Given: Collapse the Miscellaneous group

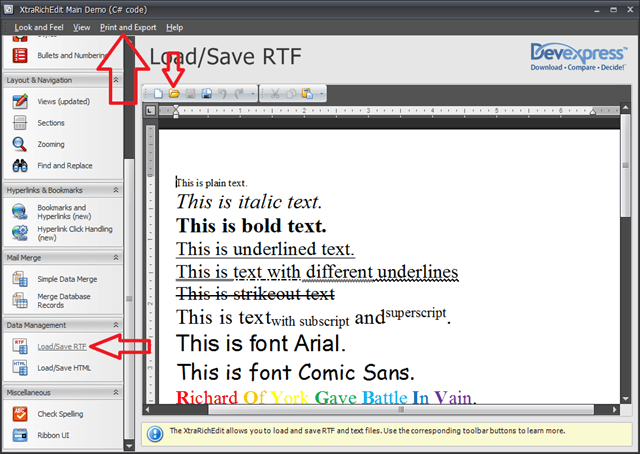Looking at the screenshot, I should click(x=116, y=392).
